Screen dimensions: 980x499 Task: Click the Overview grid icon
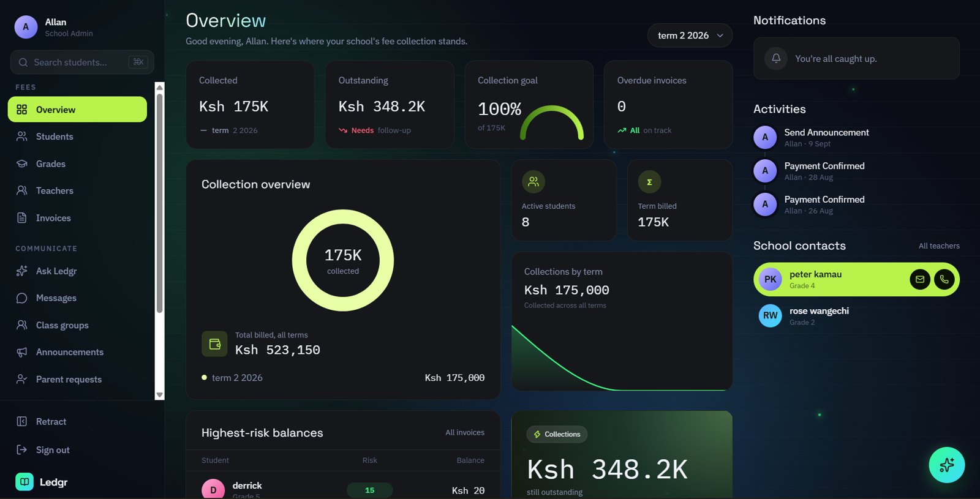pyautogui.click(x=22, y=110)
